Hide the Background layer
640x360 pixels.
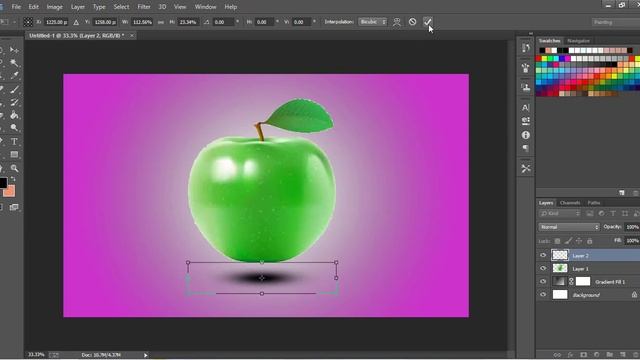(x=543, y=295)
